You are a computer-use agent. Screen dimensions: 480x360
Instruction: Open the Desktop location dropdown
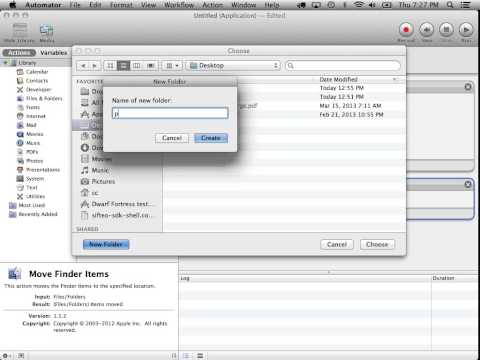(233, 66)
